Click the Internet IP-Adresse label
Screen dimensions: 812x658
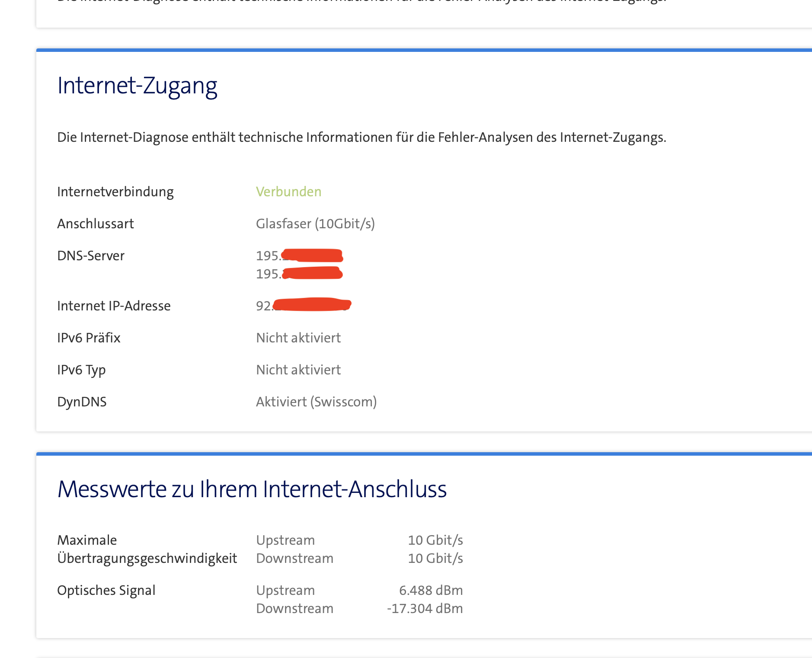tap(114, 306)
